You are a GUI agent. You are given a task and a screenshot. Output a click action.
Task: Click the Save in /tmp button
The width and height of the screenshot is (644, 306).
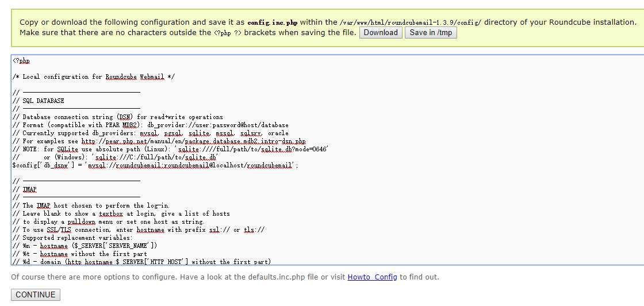[431, 33]
